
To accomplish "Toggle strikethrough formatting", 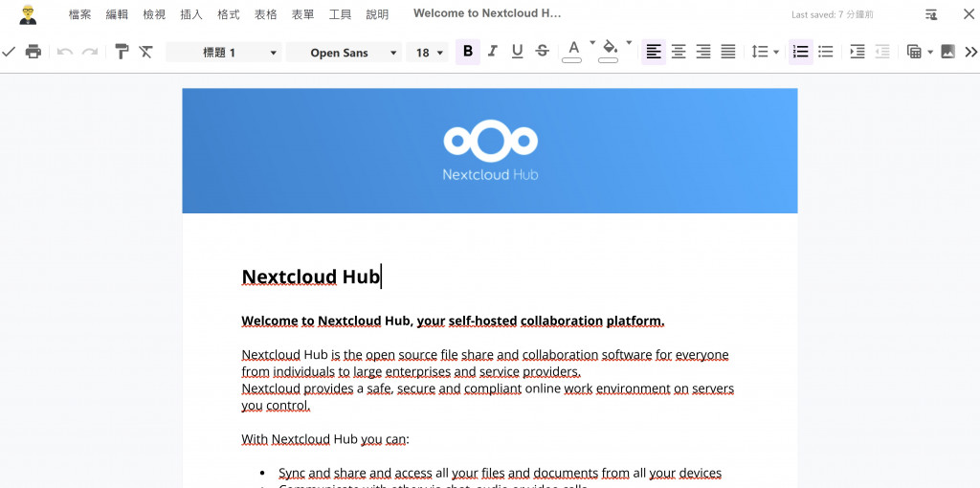I will click(543, 52).
